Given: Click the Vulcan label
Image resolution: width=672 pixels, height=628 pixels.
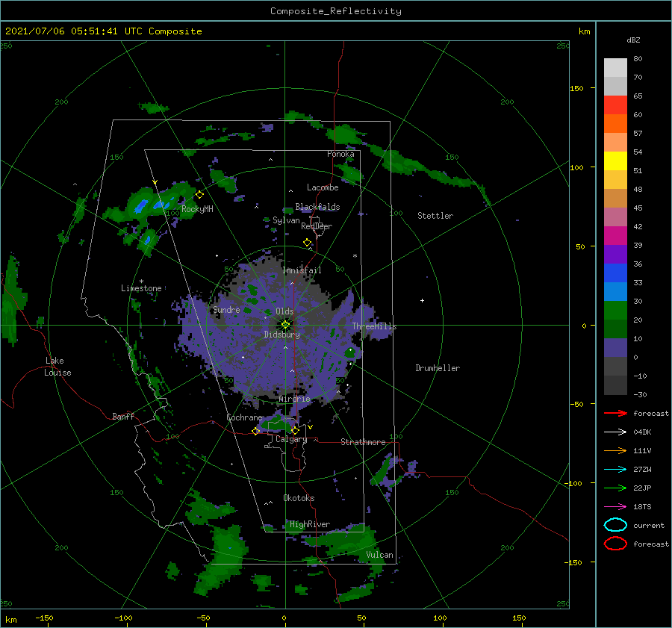Looking at the screenshot, I should point(380,555).
